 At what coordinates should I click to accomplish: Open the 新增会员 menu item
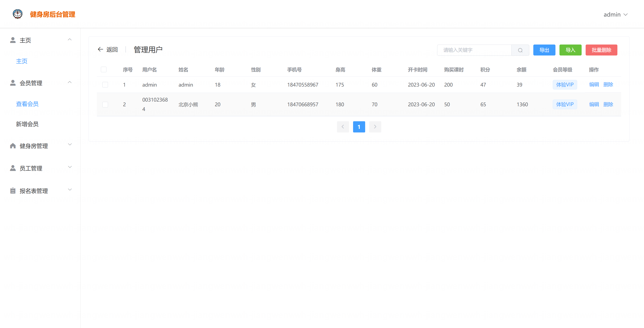[27, 124]
